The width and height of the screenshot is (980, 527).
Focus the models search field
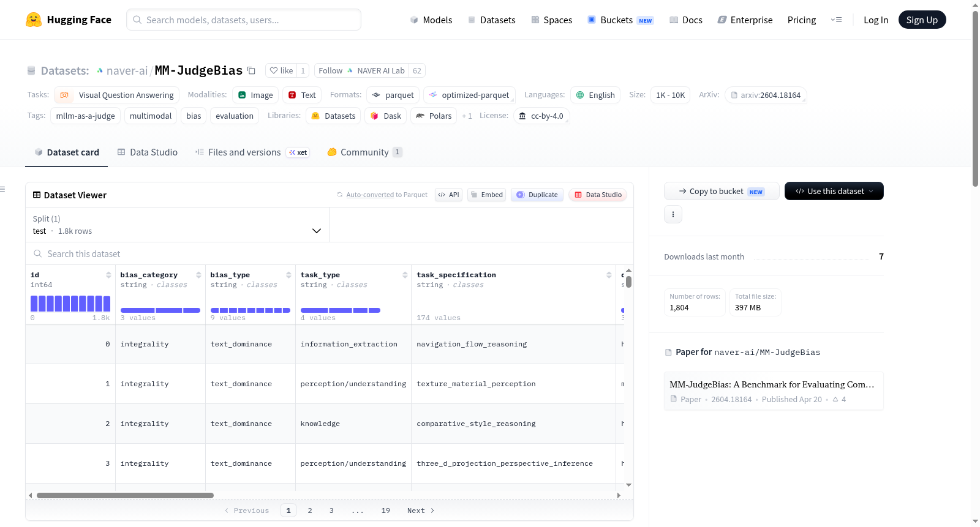tap(244, 20)
